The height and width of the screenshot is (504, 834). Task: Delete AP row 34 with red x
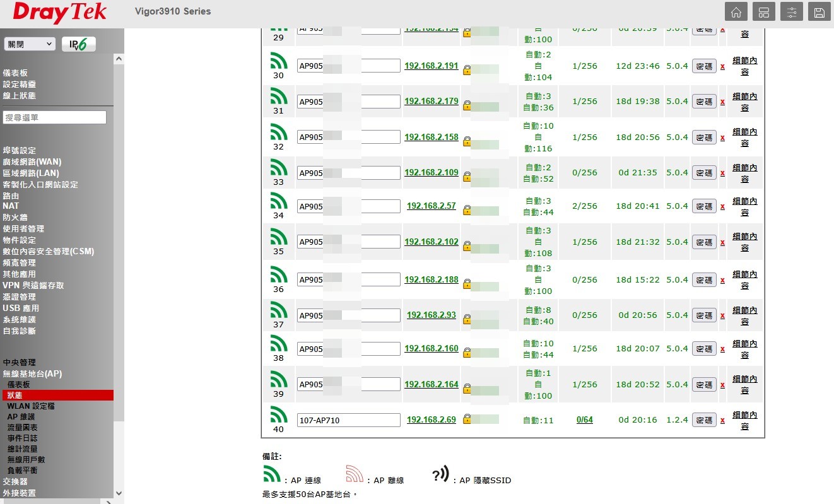(722, 207)
